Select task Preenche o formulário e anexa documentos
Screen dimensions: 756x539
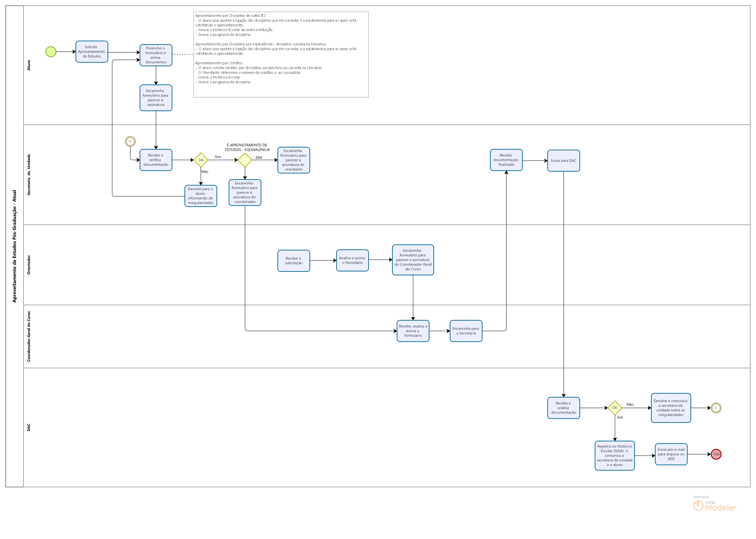tap(156, 55)
